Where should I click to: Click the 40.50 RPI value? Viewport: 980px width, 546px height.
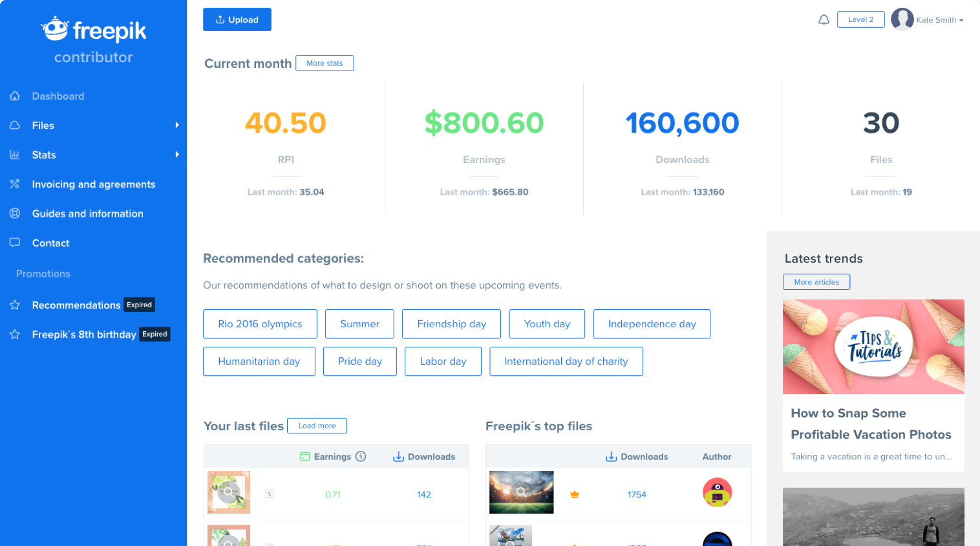click(286, 123)
